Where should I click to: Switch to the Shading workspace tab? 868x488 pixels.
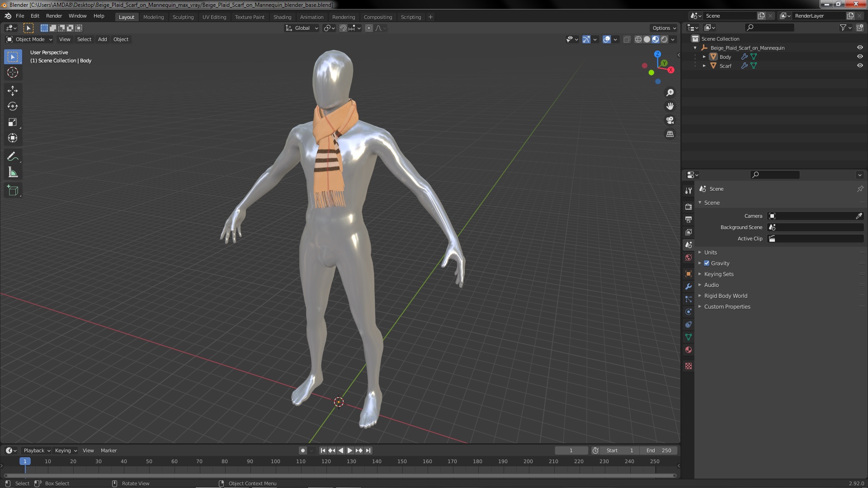pos(282,17)
